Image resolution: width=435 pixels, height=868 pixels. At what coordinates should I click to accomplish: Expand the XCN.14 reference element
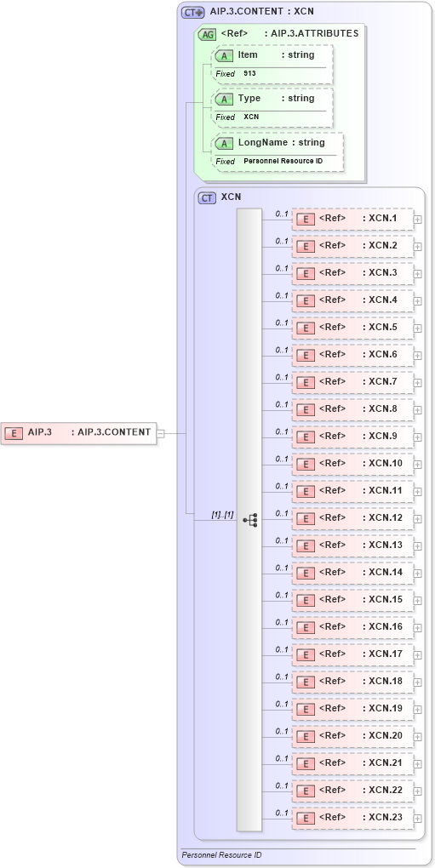click(x=417, y=574)
